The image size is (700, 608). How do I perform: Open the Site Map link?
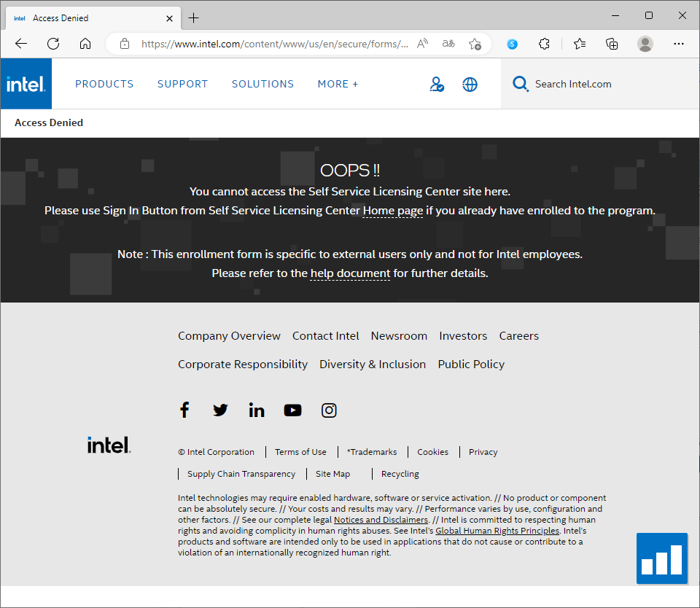pos(332,474)
